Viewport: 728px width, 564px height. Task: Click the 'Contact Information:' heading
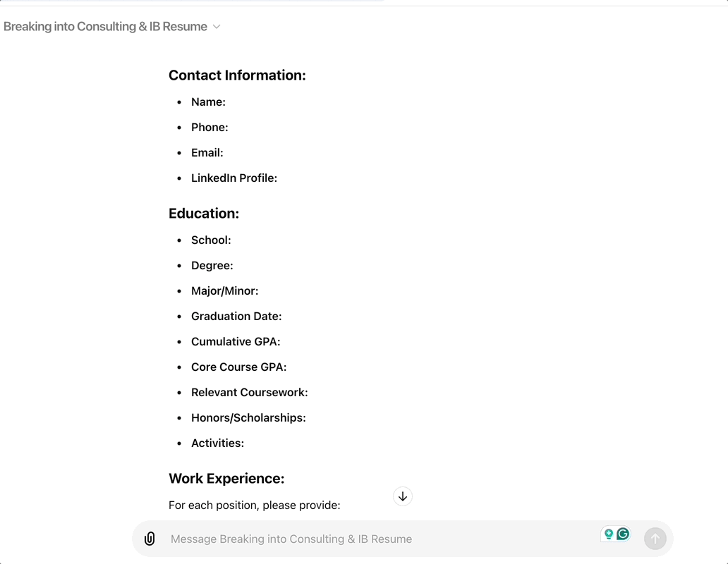point(237,75)
